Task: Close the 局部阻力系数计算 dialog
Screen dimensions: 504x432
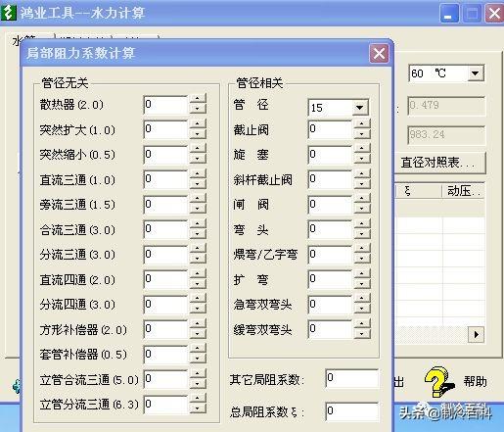Action: 379,53
